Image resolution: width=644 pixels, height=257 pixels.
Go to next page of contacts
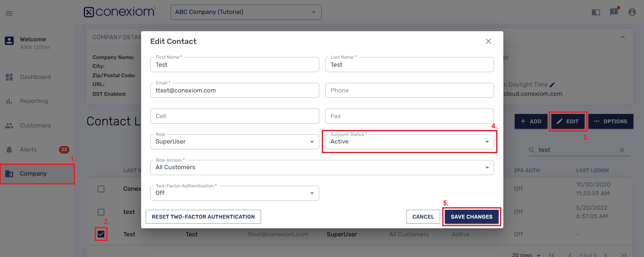point(605,255)
